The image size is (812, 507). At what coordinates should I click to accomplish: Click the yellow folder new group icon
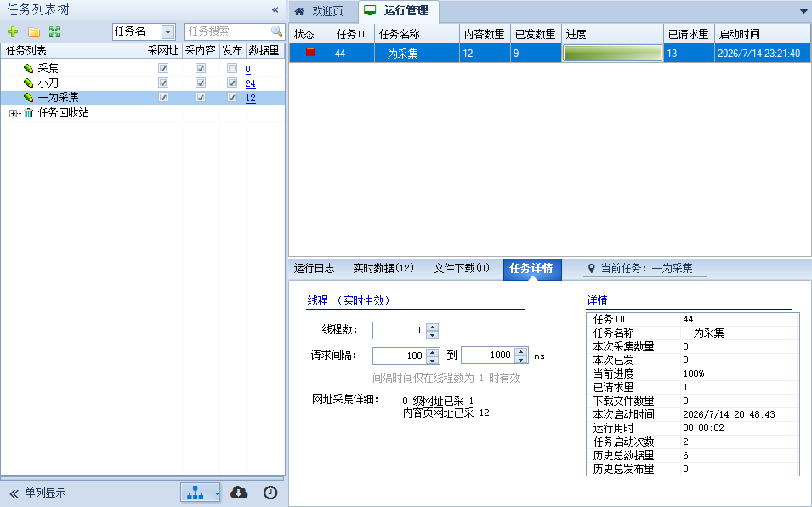pos(34,31)
